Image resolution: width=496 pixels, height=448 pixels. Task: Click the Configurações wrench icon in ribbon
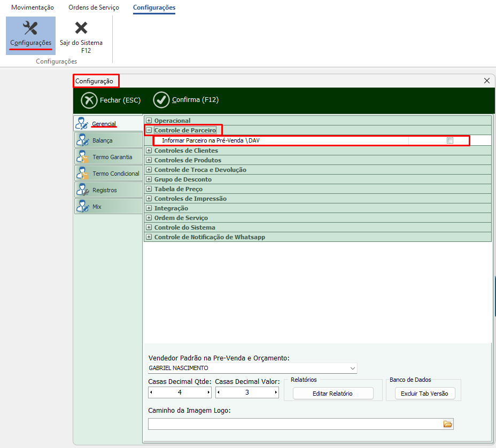pyautogui.click(x=30, y=28)
